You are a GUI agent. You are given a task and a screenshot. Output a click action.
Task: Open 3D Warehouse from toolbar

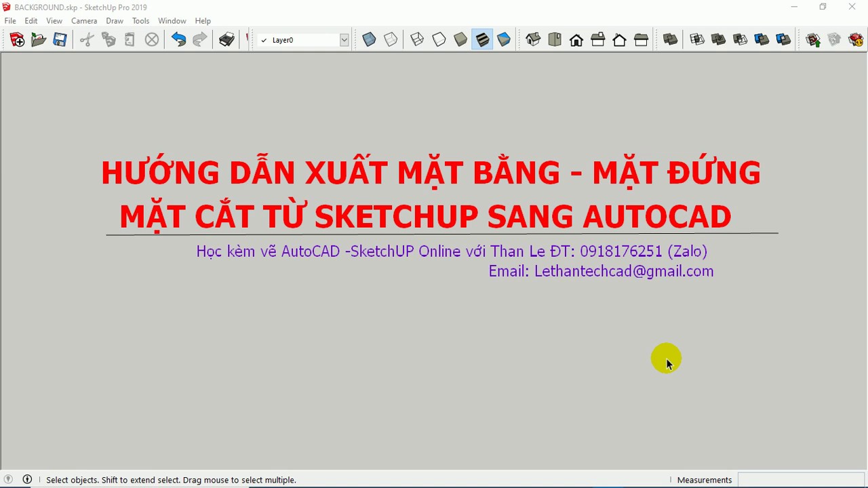[x=813, y=40]
